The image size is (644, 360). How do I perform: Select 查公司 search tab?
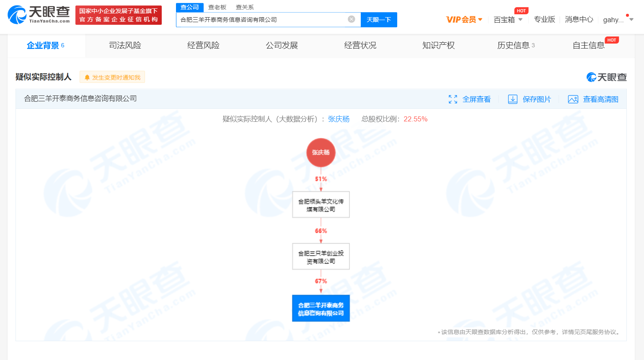click(190, 7)
